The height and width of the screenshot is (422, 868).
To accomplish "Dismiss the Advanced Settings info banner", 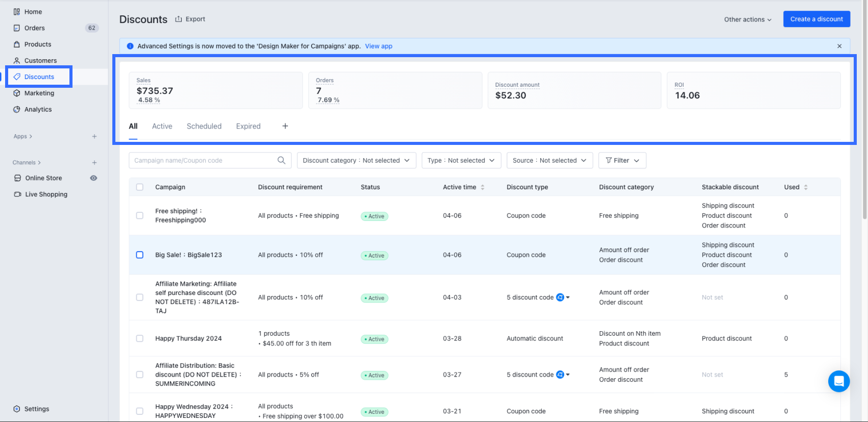I will [839, 46].
